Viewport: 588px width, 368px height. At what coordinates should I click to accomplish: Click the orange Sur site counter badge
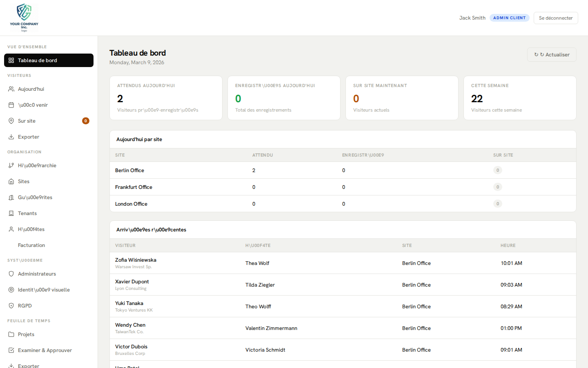[x=86, y=121]
